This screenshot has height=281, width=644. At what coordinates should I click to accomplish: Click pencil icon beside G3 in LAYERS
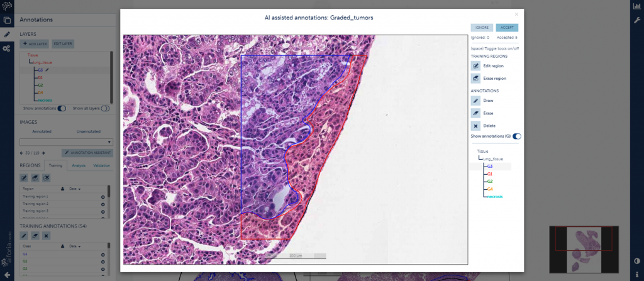pos(47,70)
